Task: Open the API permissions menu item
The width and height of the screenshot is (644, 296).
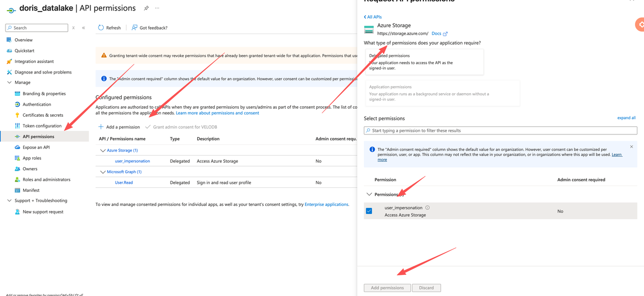Action: coord(38,136)
